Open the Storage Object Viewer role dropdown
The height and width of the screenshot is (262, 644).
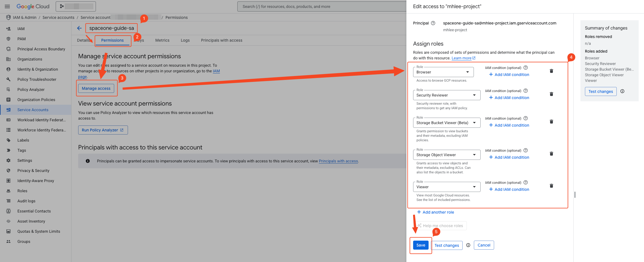447,155
